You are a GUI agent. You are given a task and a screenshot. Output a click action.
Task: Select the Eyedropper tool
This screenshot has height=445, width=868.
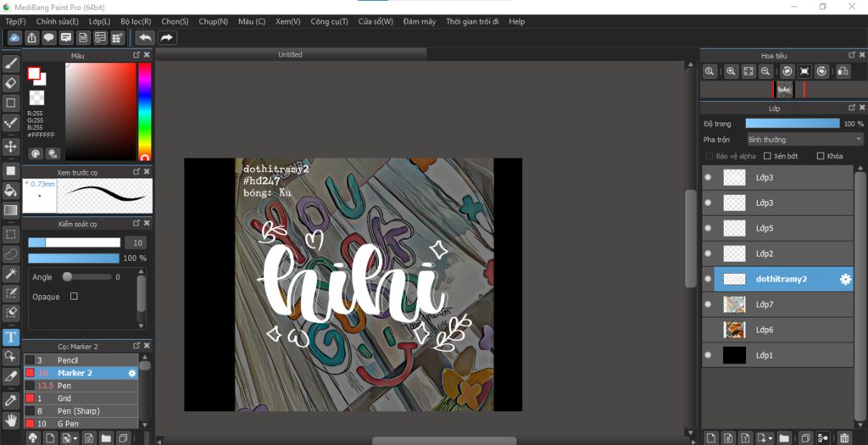click(x=10, y=401)
